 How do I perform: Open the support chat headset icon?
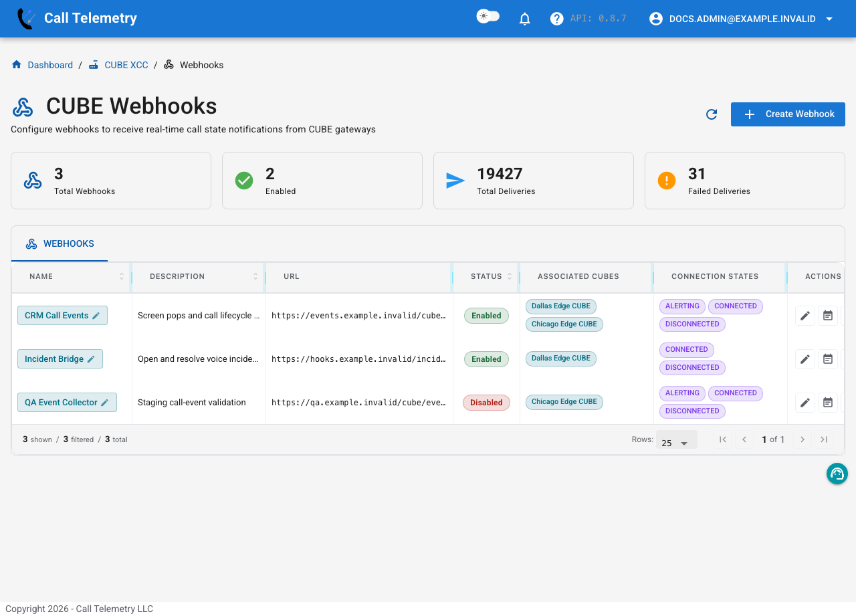click(x=837, y=474)
